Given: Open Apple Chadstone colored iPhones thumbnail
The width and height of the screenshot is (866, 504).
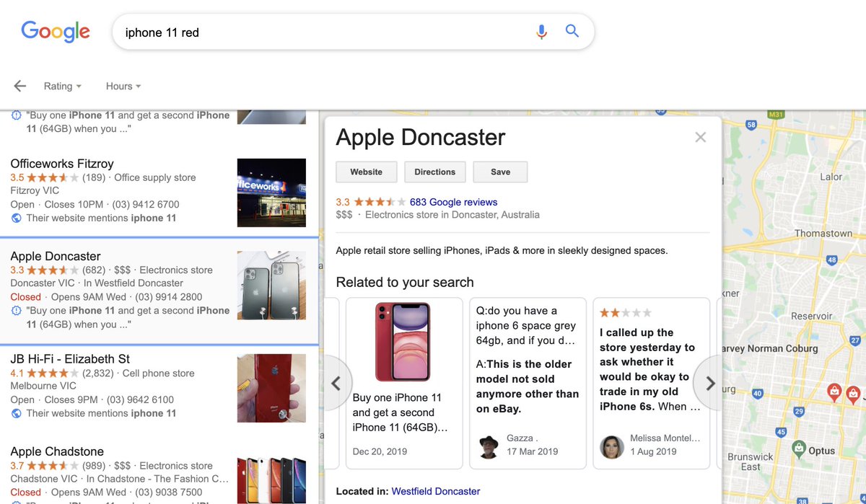Looking at the screenshot, I should point(271,479).
